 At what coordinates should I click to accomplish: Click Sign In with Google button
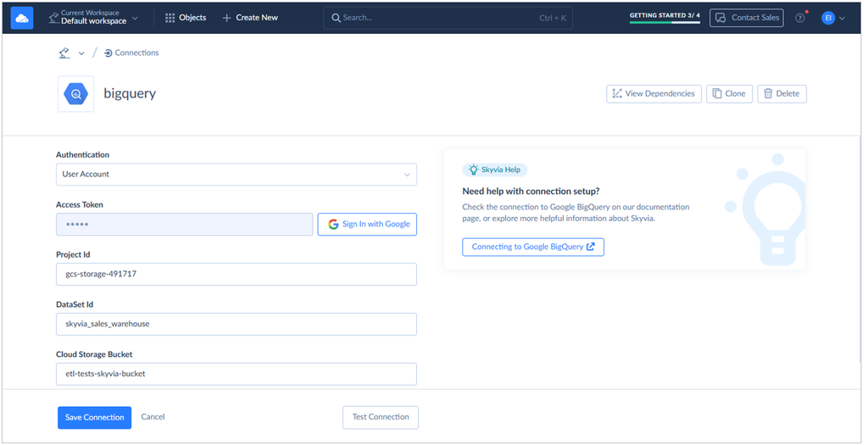coord(367,224)
